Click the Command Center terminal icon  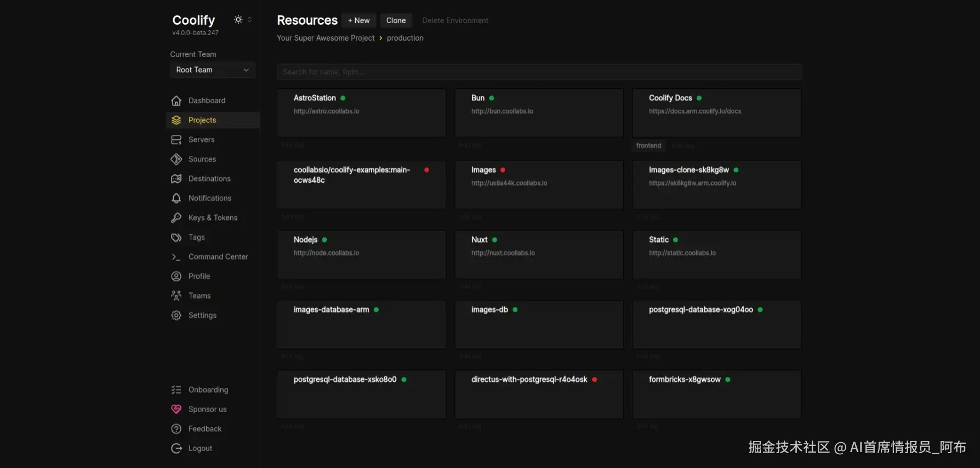176,257
